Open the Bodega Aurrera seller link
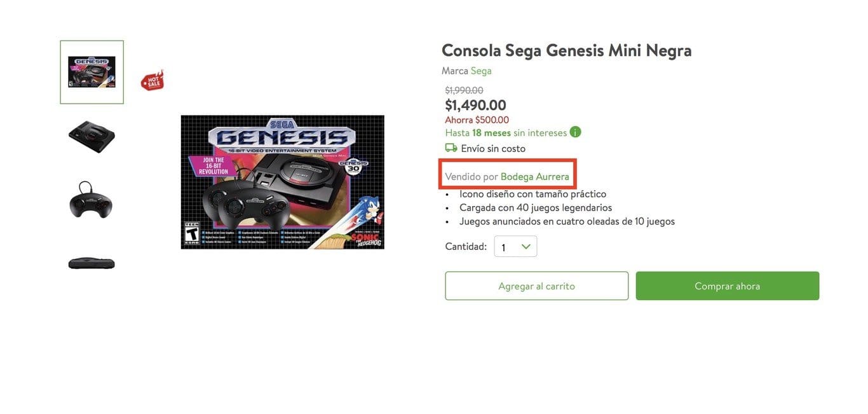 [534, 176]
